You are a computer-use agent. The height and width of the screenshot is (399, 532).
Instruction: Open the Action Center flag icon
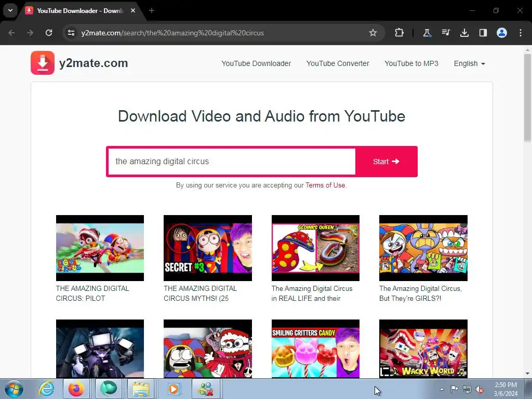click(454, 389)
